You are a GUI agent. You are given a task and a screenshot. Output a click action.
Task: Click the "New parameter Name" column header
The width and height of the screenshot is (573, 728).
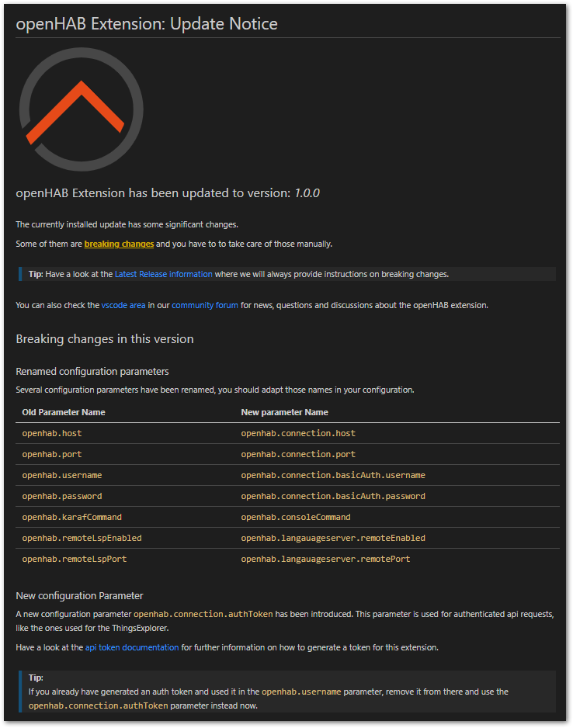[x=284, y=412]
